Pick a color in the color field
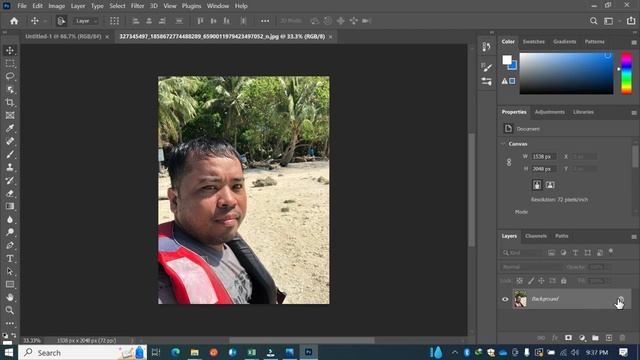Screen dimensions: 640x360 [x=566, y=73]
